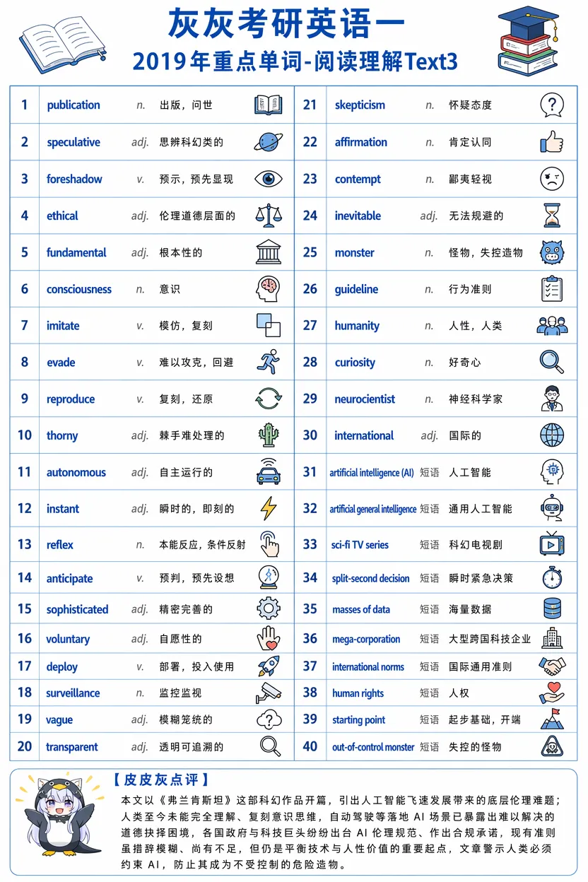Click the open notebook illustration at top
The height and width of the screenshot is (882, 588).
(x=64, y=44)
